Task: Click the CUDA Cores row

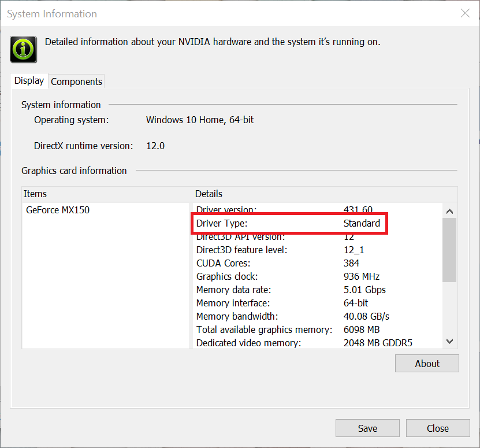Action: tap(318, 263)
